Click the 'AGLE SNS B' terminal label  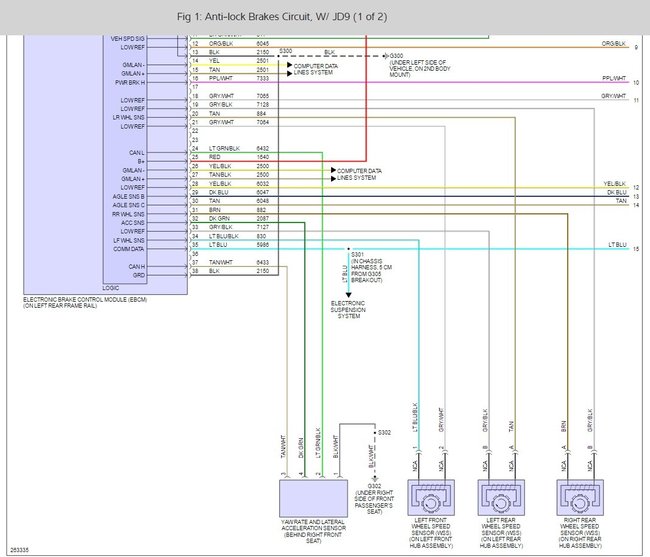129,196
